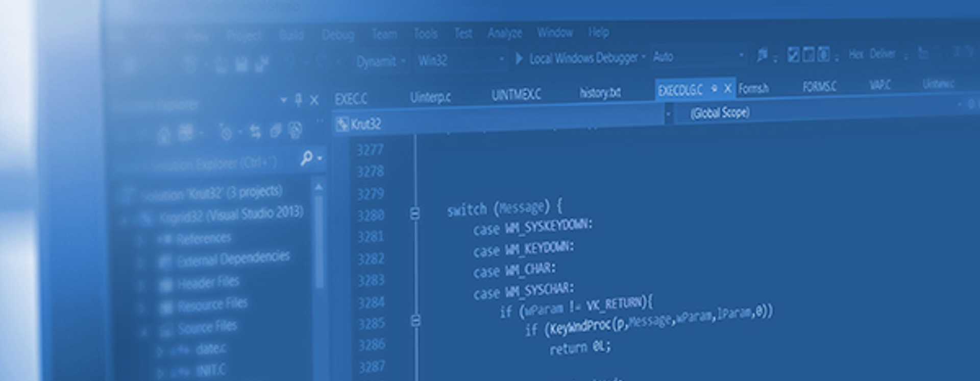The width and height of the screenshot is (980, 381).
Task: Click the pending changes clock icon
Action: [x=225, y=133]
